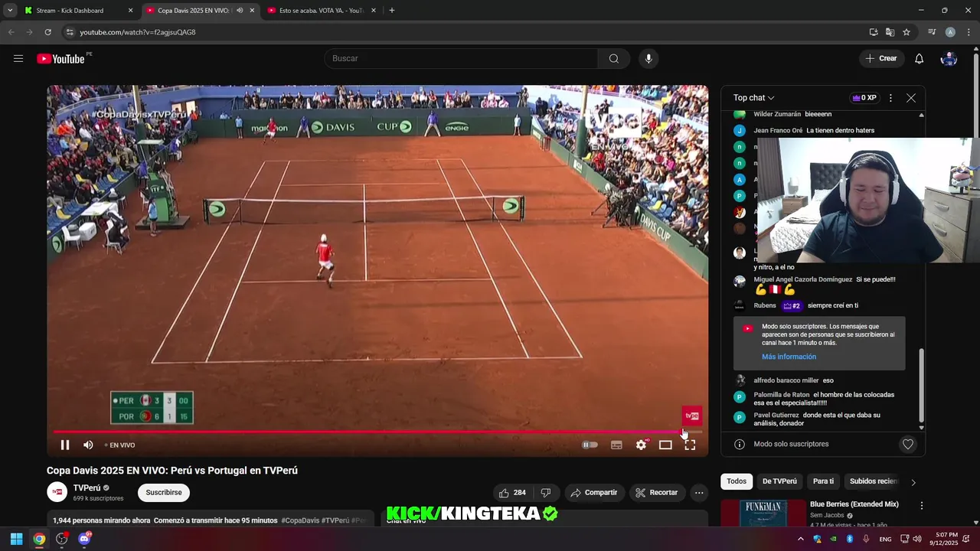980x551 pixels.
Task: Mute the video player volume
Action: tap(88, 445)
